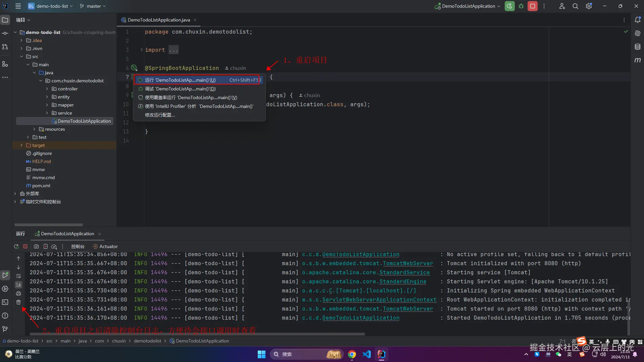The image size is (644, 362).
Task: Toggle soft-wrap in the console
Action: (19, 276)
